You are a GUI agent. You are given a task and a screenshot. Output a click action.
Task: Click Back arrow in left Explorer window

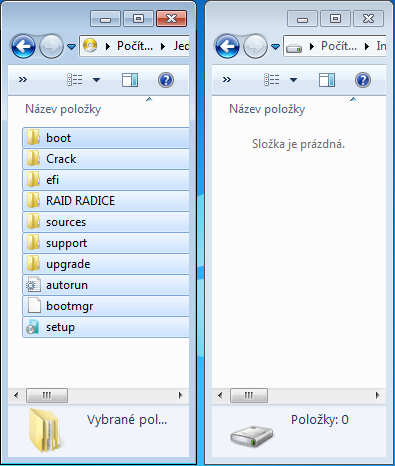[x=23, y=46]
